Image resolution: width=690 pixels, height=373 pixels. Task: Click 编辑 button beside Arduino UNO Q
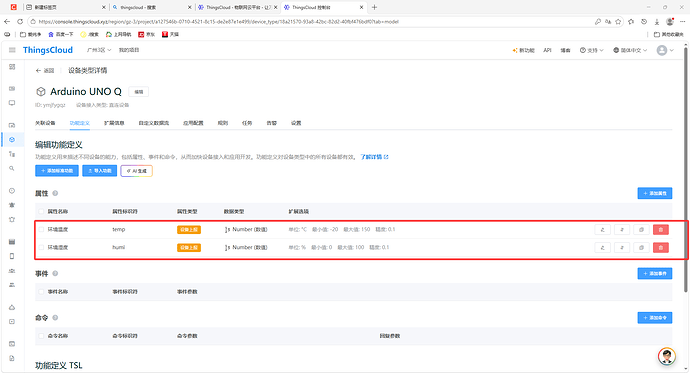[x=139, y=92]
